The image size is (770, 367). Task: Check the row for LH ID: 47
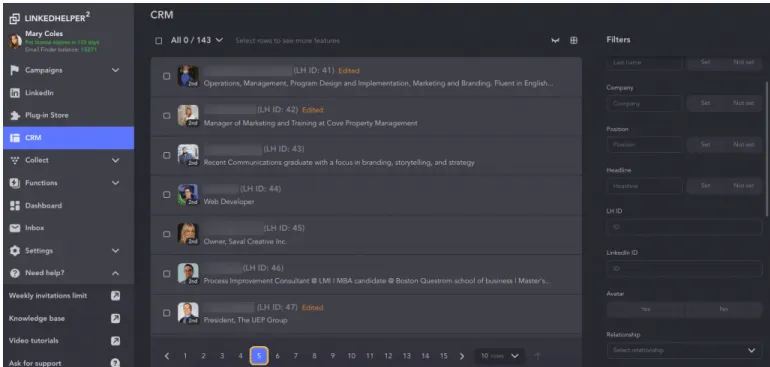pyautogui.click(x=166, y=312)
